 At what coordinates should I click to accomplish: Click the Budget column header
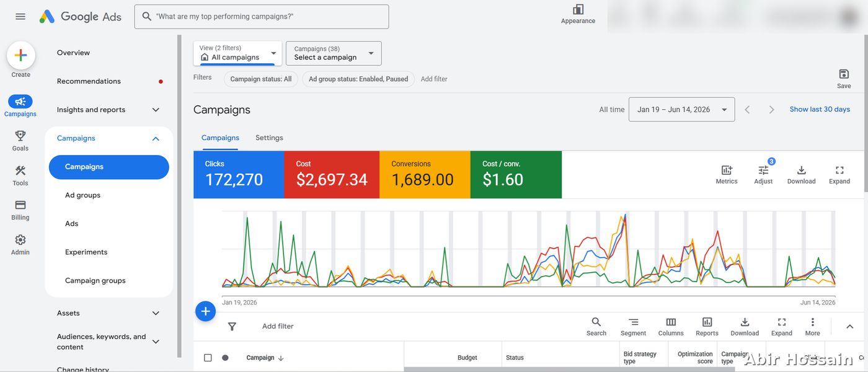click(x=467, y=358)
